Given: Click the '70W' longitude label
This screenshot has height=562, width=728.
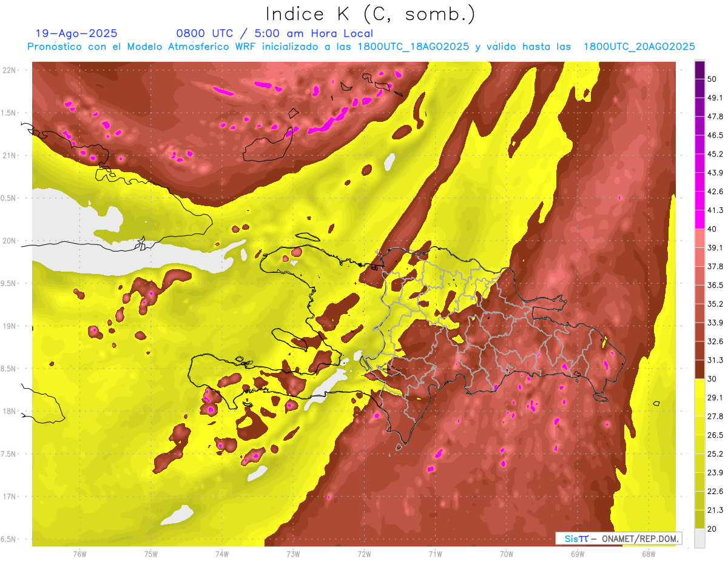Looking at the screenshot, I should pos(507,554).
